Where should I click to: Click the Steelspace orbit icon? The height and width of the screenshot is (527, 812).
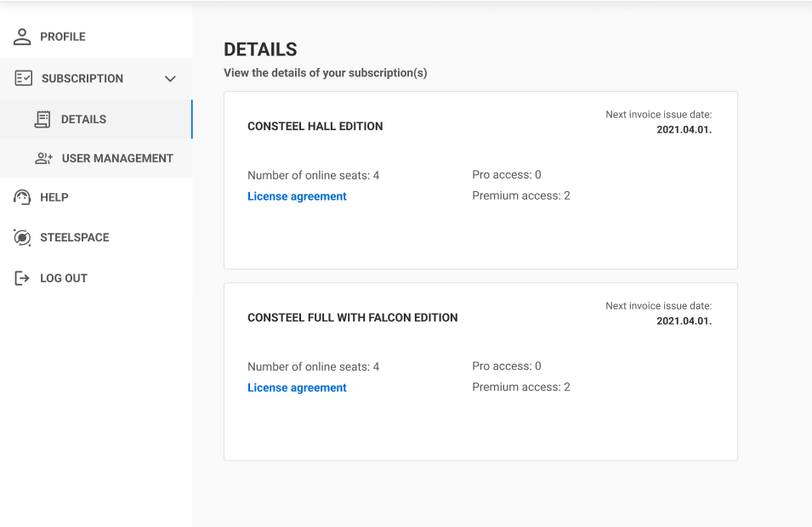coord(22,237)
